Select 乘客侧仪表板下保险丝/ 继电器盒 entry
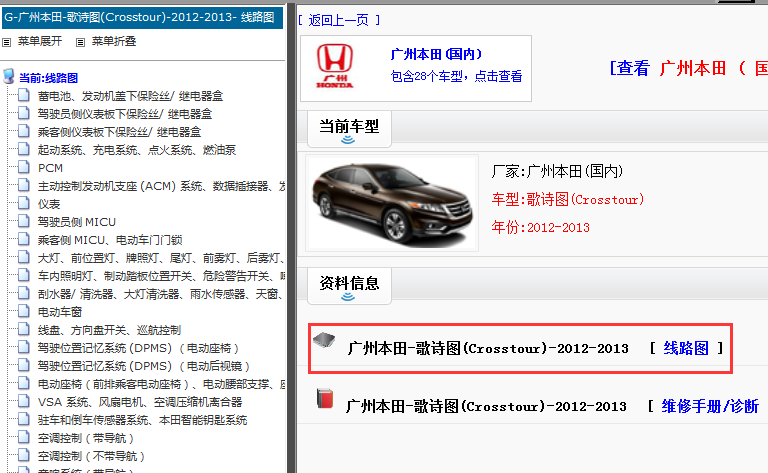The image size is (768, 473). pos(120,132)
